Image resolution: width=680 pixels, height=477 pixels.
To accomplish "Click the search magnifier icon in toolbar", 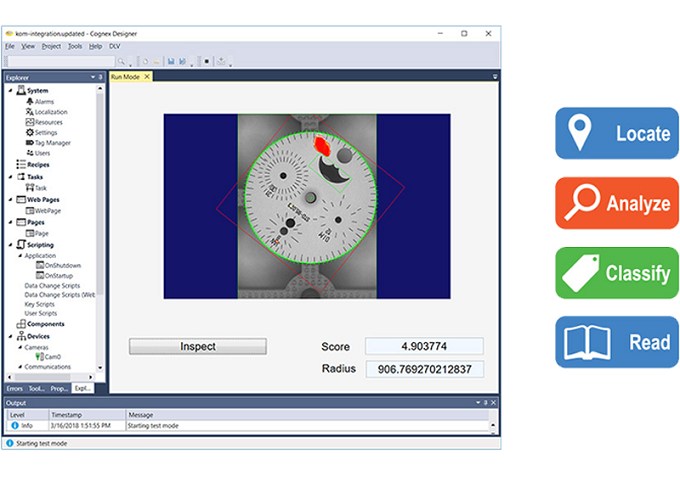I will tap(123, 62).
